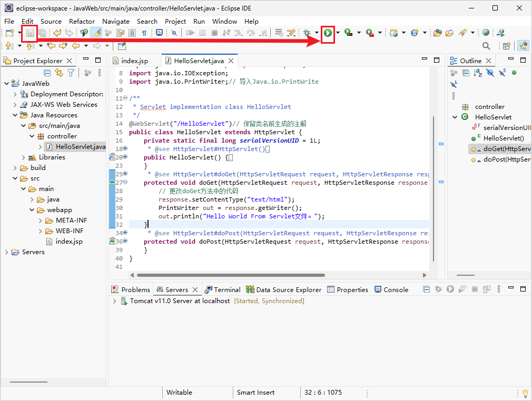Click the Previous Annotation icon
Image resolution: width=532 pixels, height=401 pixels.
pos(30,46)
